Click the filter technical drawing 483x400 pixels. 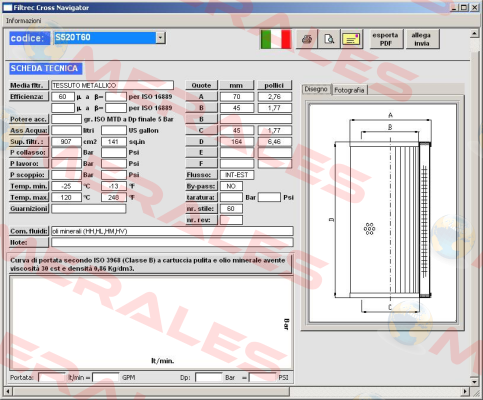(x=383, y=213)
